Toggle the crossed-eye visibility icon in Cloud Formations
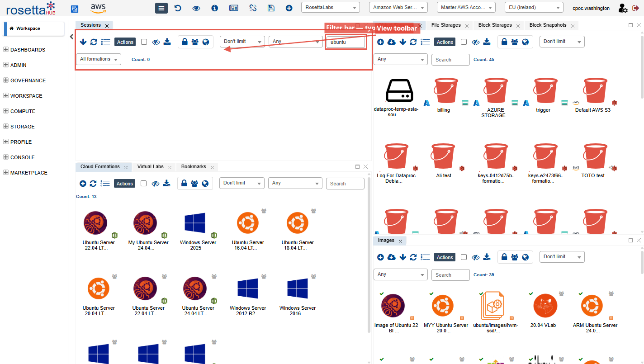 point(156,184)
